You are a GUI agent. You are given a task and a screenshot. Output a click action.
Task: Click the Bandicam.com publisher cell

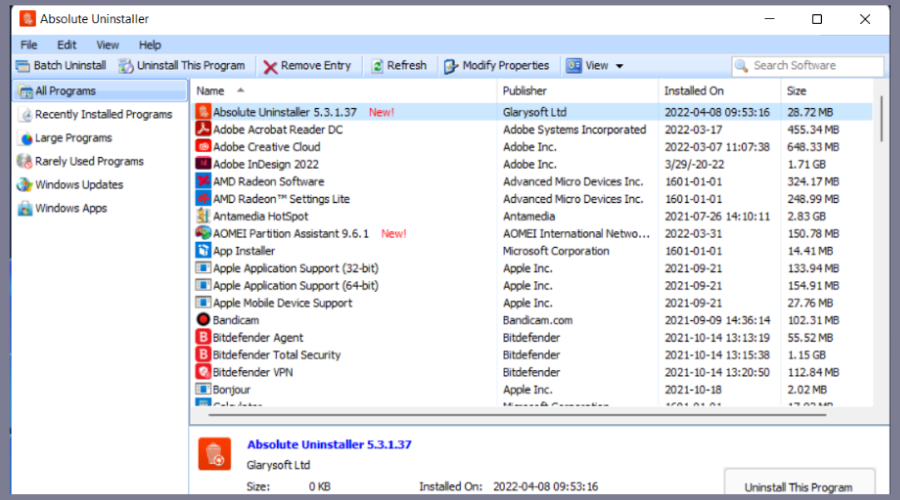pyautogui.click(x=538, y=320)
